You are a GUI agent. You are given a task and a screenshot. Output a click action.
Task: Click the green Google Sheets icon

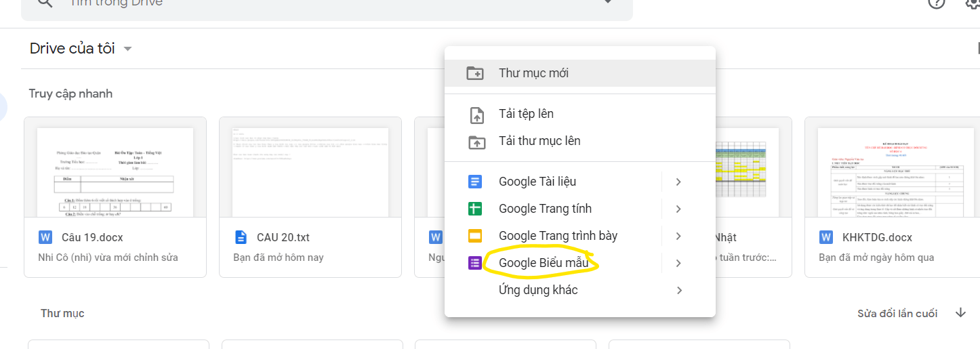pyautogui.click(x=475, y=209)
